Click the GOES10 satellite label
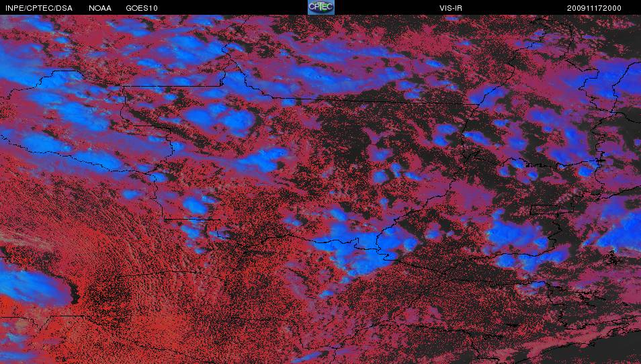Screen dimensions: 641x364 138,8
